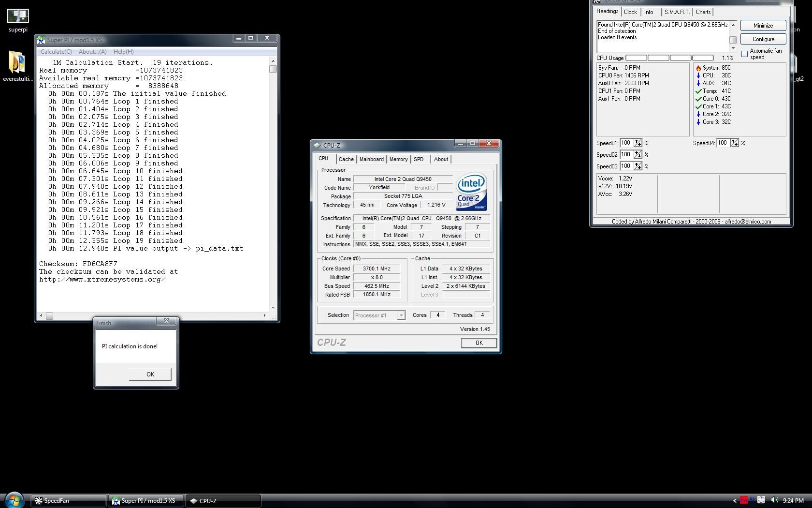Click the Super PI horizontal scrollbar thumb
Viewport: 812px width, 508px height.
pos(49,315)
